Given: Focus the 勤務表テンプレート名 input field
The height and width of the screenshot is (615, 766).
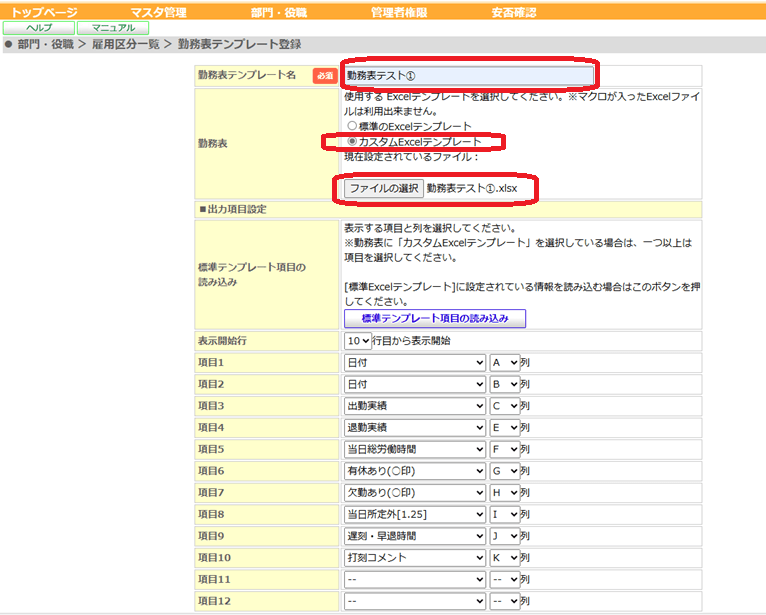Looking at the screenshot, I should [x=469, y=76].
